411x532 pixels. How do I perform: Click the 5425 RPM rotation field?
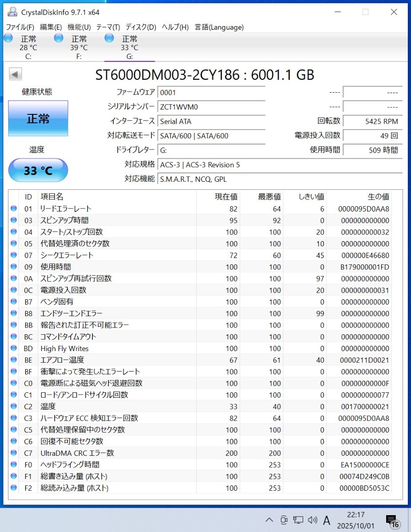click(x=373, y=121)
